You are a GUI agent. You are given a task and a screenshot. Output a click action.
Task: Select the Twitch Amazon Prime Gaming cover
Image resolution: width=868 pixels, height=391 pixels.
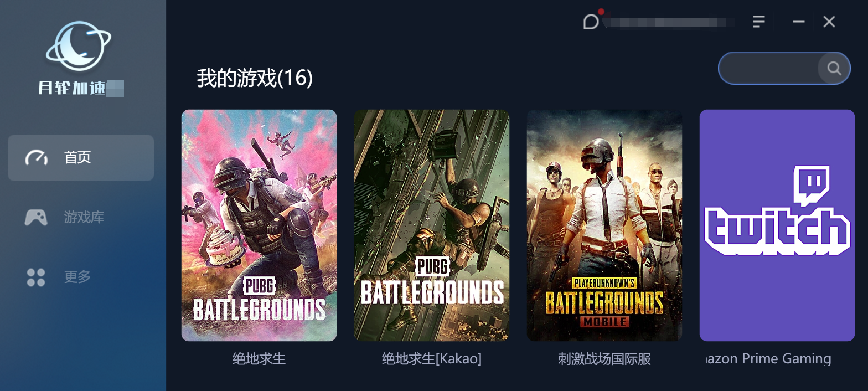pos(777,225)
